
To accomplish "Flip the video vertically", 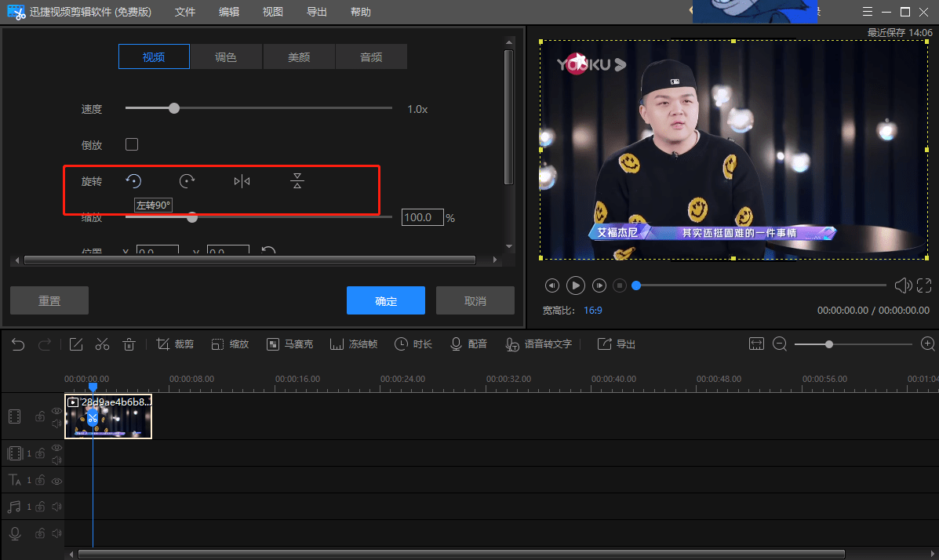I will coord(297,181).
